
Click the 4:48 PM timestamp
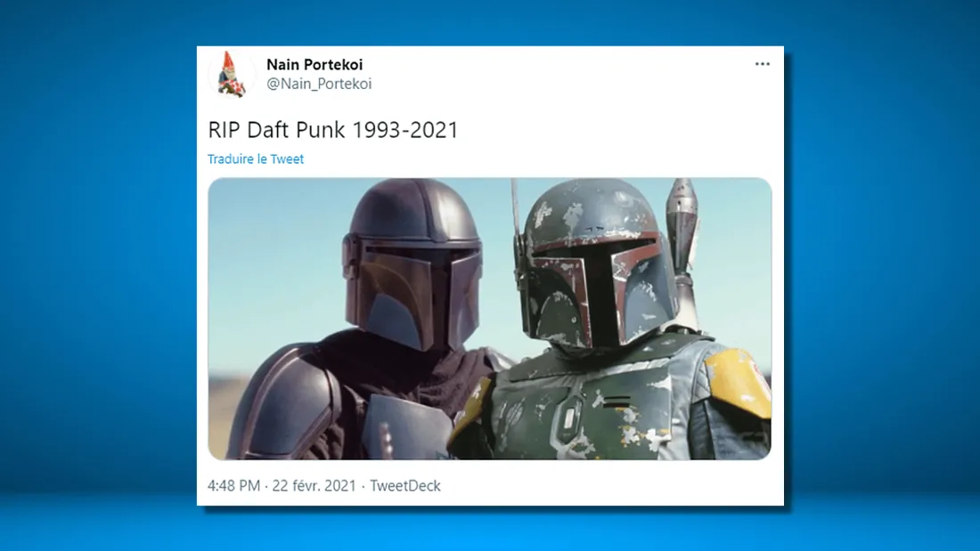(x=233, y=486)
